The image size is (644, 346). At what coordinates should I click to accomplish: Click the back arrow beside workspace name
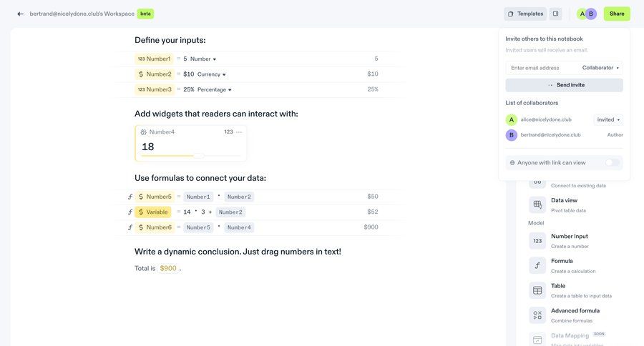click(x=21, y=14)
